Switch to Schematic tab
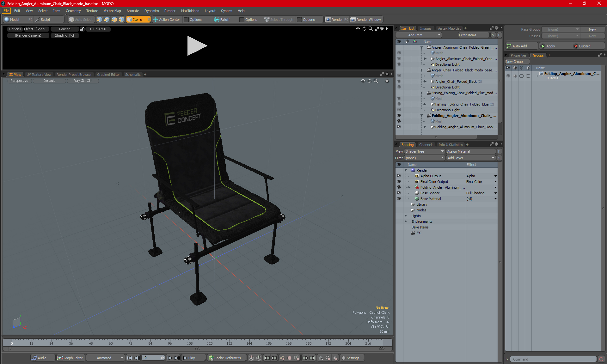This screenshot has width=607, height=364. coord(133,75)
